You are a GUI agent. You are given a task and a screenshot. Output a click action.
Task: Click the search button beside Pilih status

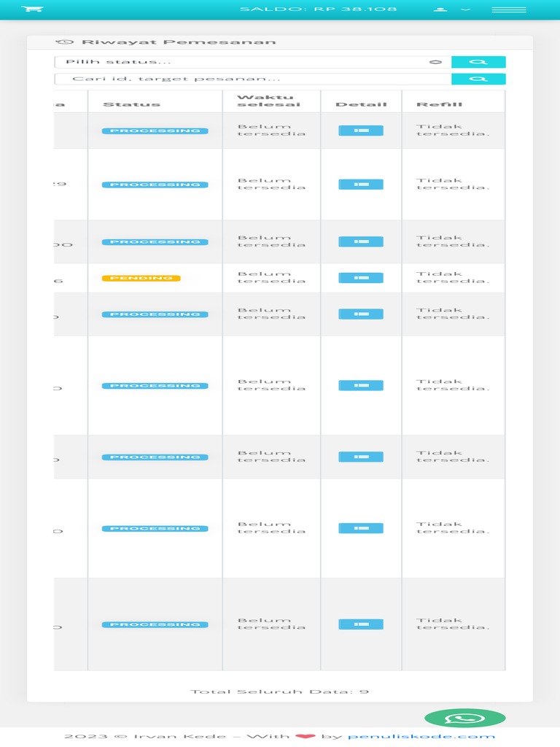coord(478,62)
